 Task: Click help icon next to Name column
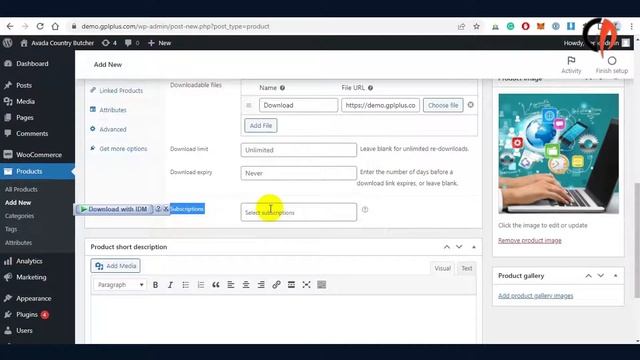(x=282, y=88)
